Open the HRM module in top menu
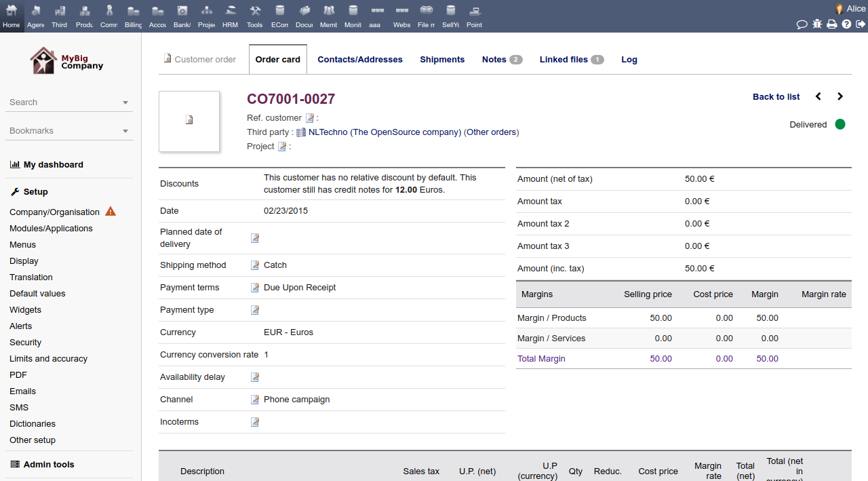The width and height of the screenshot is (868, 481). [x=231, y=16]
